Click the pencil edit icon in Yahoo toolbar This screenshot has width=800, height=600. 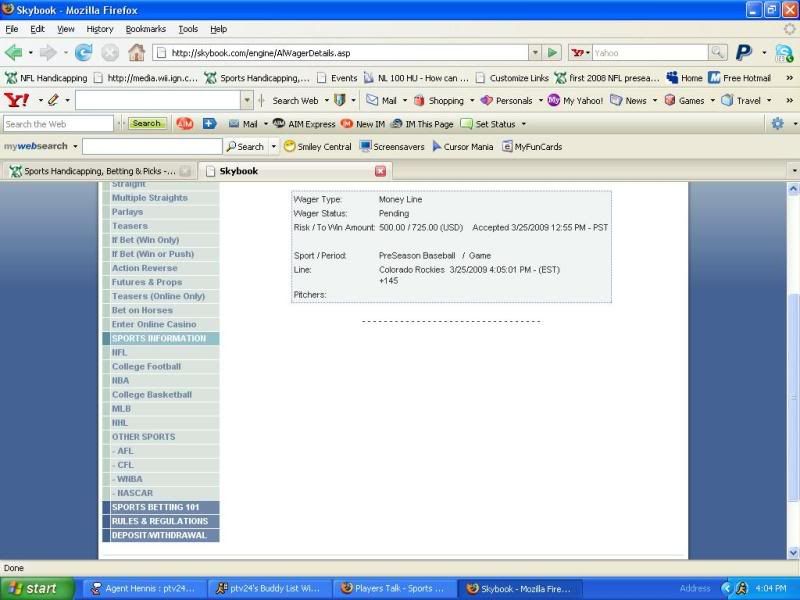53,101
